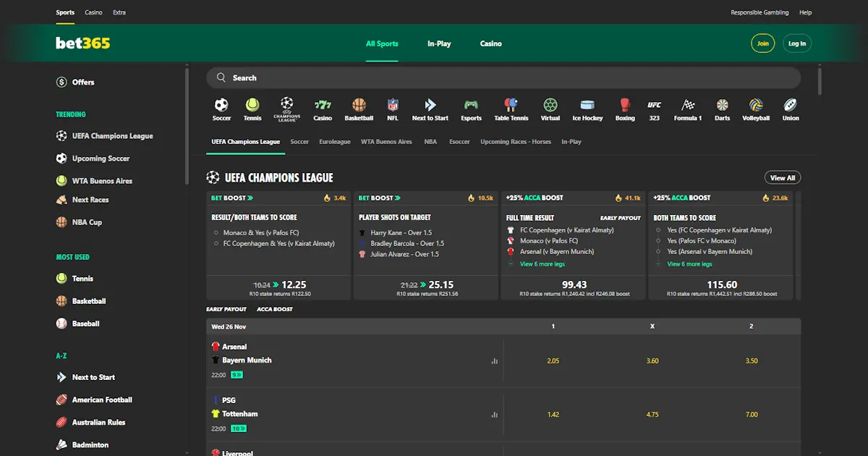
Task: Switch to the In-Play tab
Action: click(x=438, y=43)
